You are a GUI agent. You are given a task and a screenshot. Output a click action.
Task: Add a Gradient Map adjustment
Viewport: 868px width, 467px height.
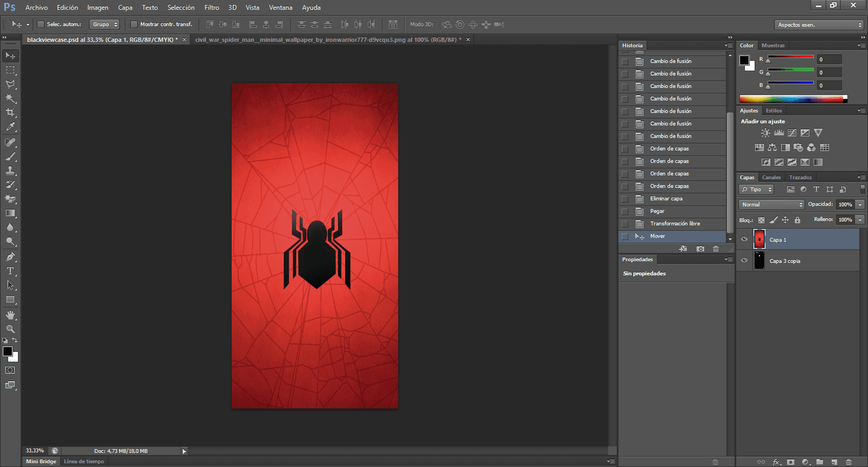tap(818, 162)
